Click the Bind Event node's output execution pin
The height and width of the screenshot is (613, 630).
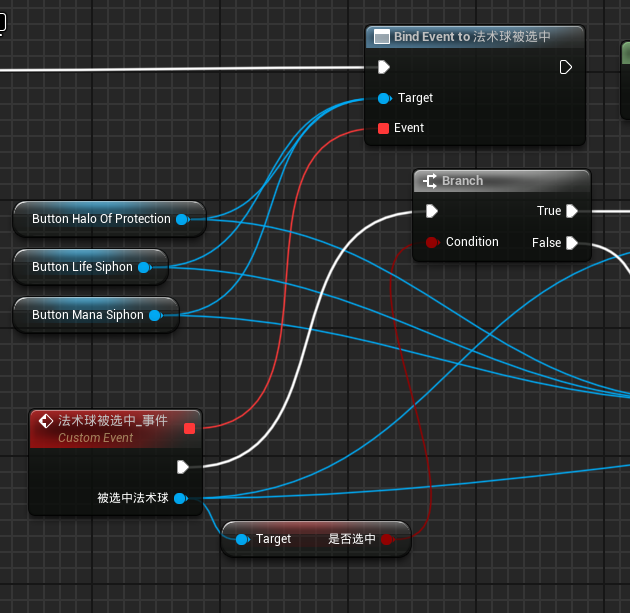coord(565,67)
